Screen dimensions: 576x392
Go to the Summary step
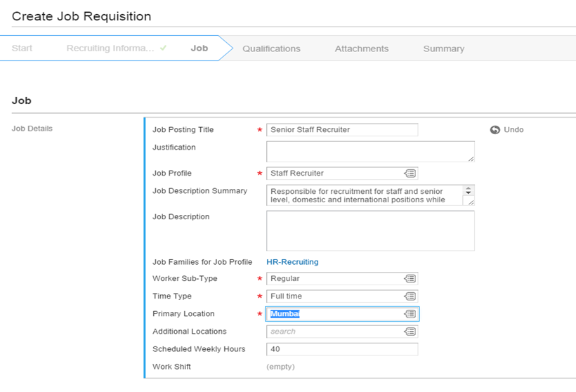tap(444, 49)
